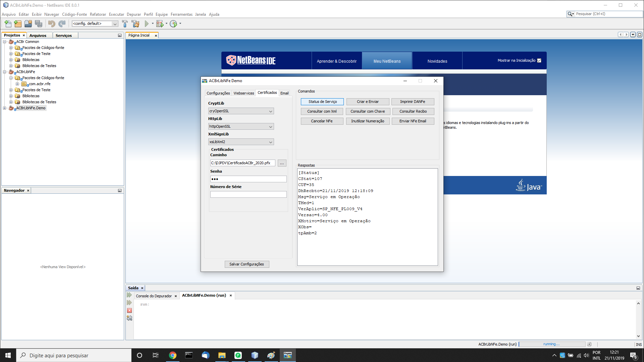Click the green Run Project icon
Image resolution: width=644 pixels, height=362 pixels.
tap(147, 24)
